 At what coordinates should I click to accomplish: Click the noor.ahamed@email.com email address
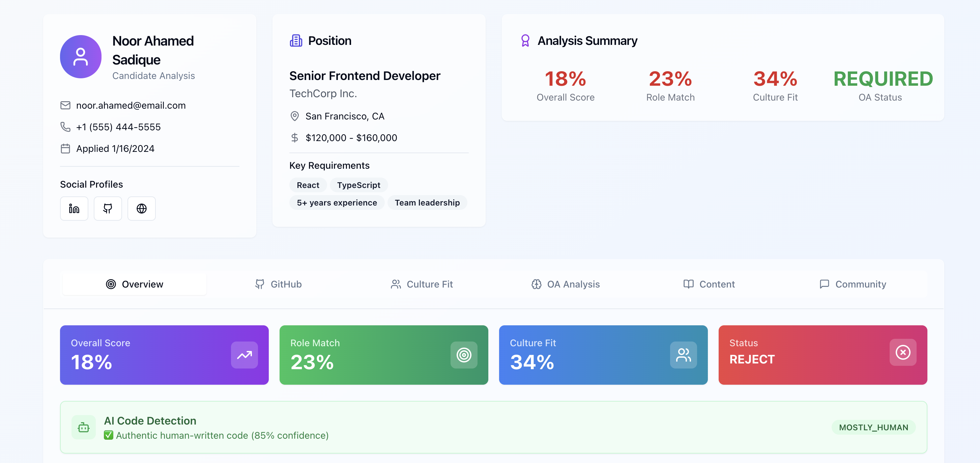(131, 106)
